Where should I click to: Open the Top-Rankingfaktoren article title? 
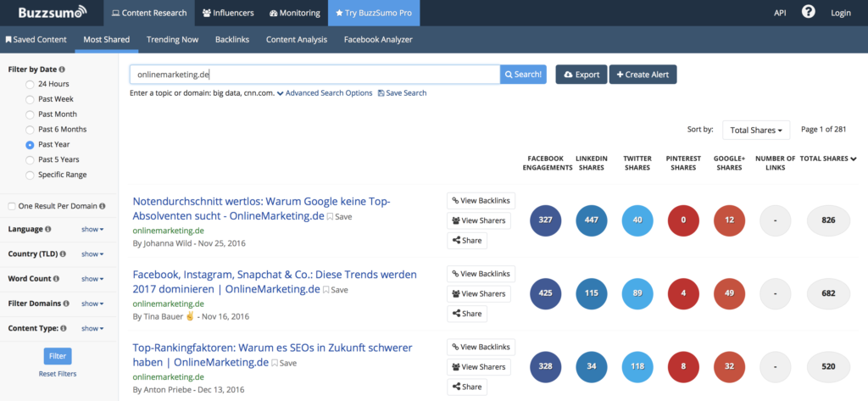272,355
